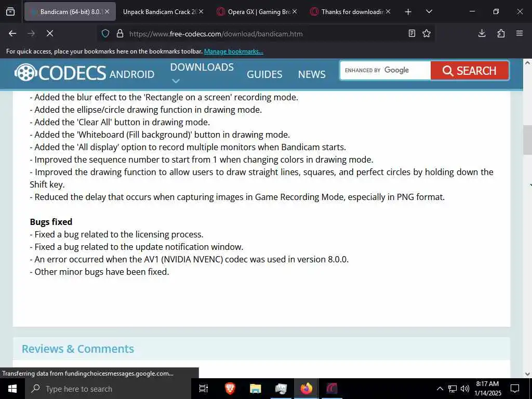The width and height of the screenshot is (532, 399).
Task: Open the dark red taskbar app icon
Action: click(x=332, y=389)
